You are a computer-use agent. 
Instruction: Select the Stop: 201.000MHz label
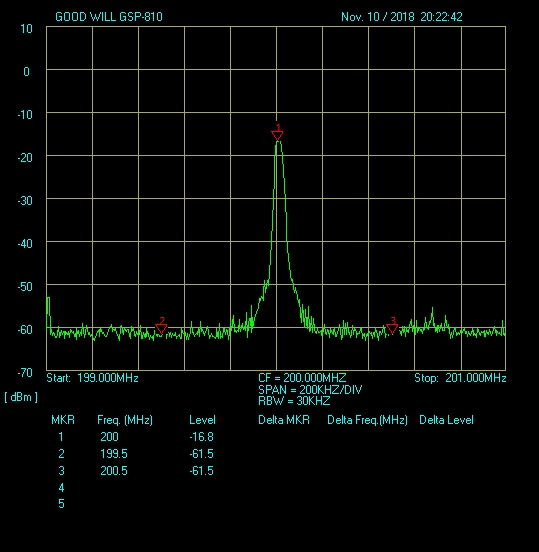460,378
